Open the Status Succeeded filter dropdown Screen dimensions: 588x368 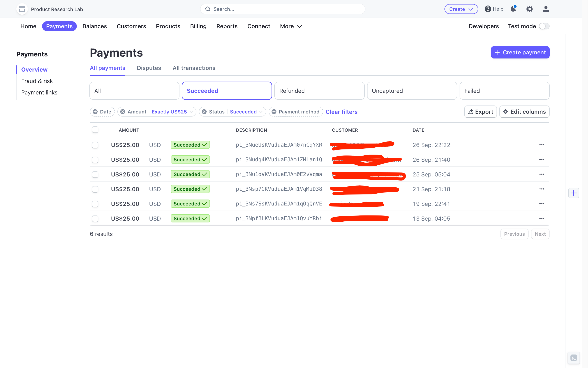[246, 112]
